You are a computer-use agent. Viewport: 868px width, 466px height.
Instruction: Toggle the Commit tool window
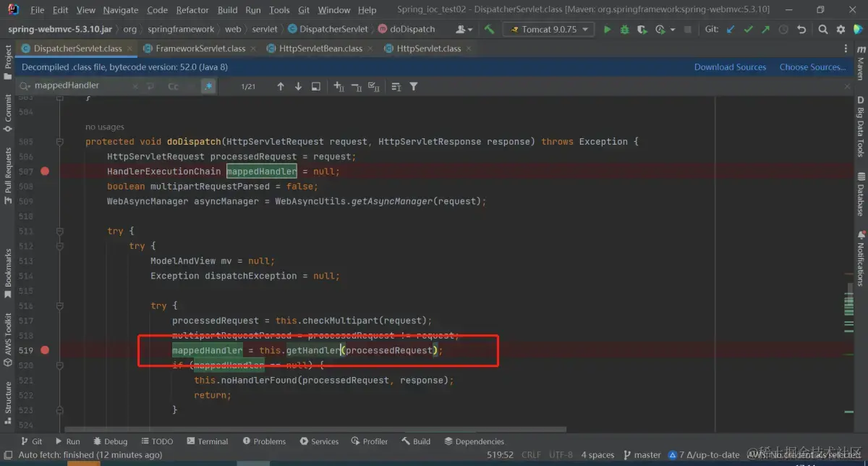click(8, 114)
